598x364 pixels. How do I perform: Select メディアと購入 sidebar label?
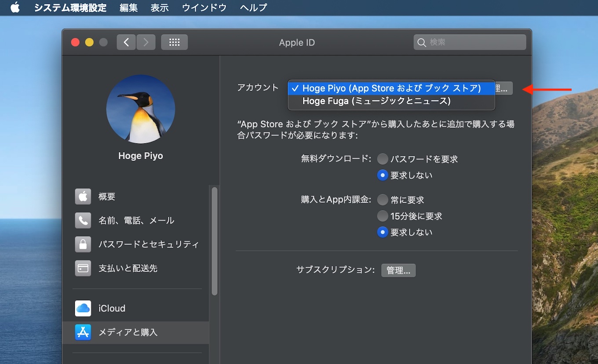(x=128, y=332)
